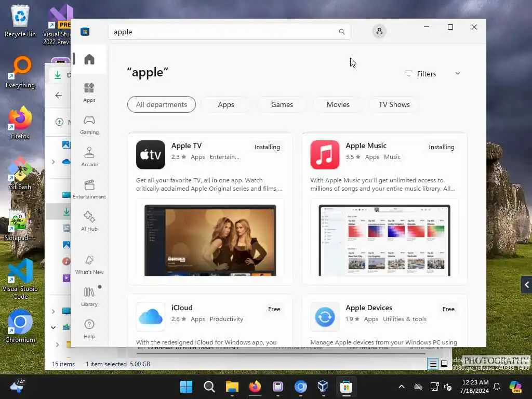
Task: Click the Apple Devices title text
Action: tap(369, 308)
